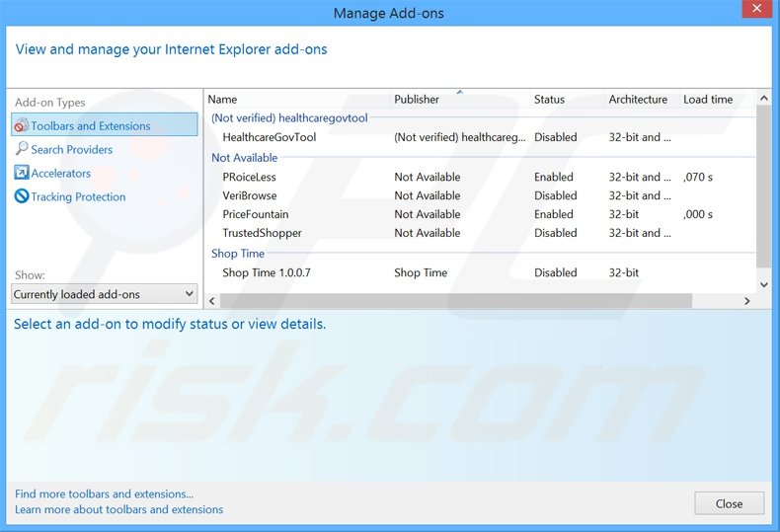The width and height of the screenshot is (780, 532).
Task: Click the vertical scrollbar thumb
Action: (x=764, y=186)
